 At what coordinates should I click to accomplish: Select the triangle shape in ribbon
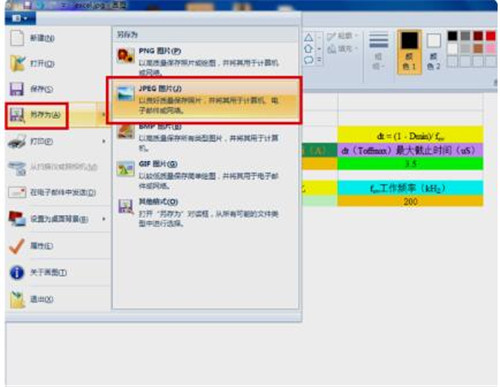tap(309, 37)
